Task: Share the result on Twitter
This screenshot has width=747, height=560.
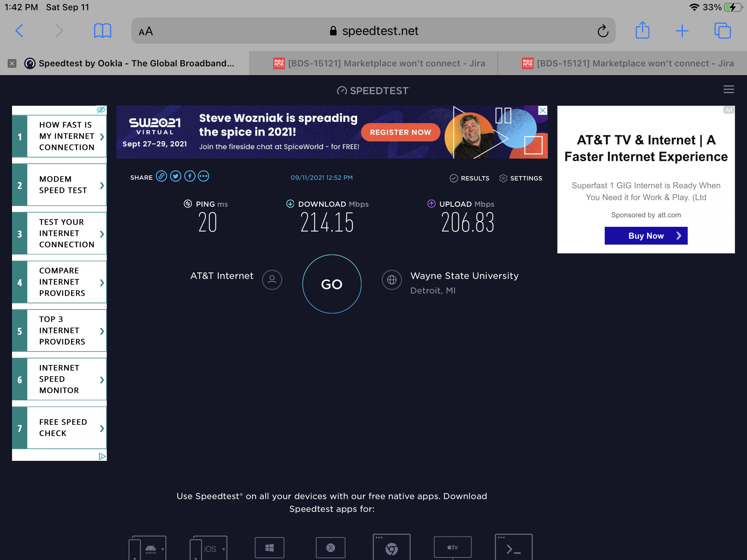Action: click(x=175, y=176)
